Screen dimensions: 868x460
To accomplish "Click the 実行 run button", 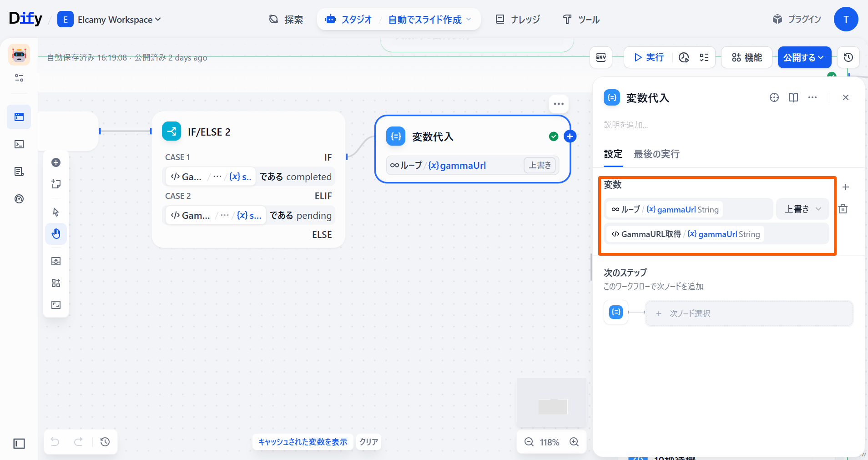I will click(649, 57).
